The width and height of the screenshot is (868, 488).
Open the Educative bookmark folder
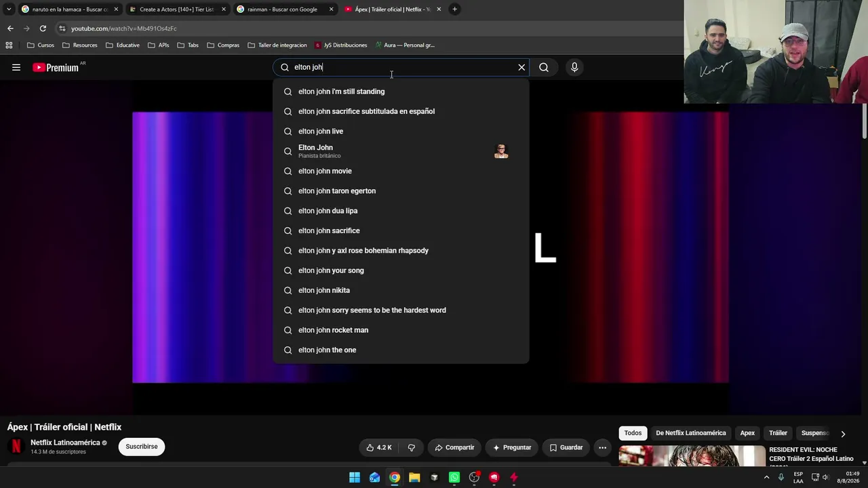click(123, 45)
